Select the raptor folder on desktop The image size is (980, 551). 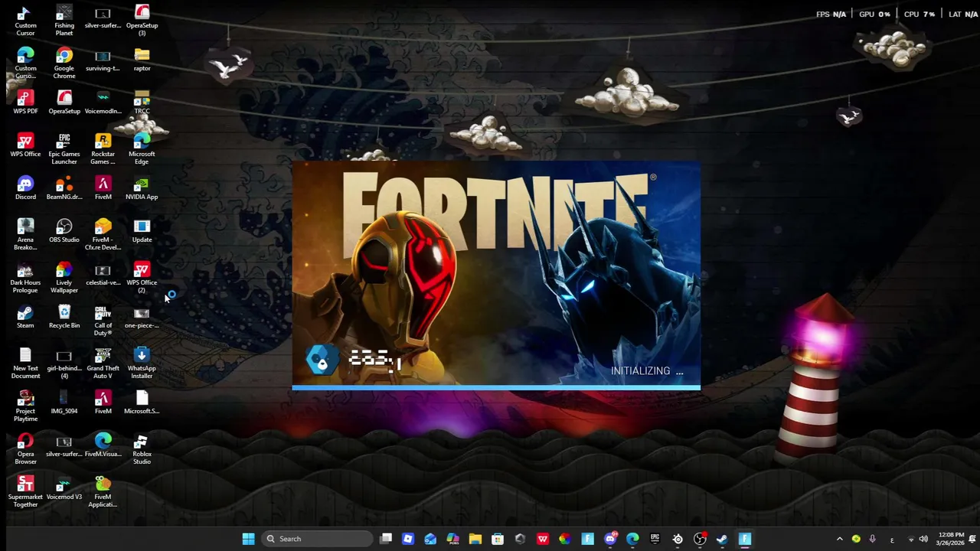point(142,60)
